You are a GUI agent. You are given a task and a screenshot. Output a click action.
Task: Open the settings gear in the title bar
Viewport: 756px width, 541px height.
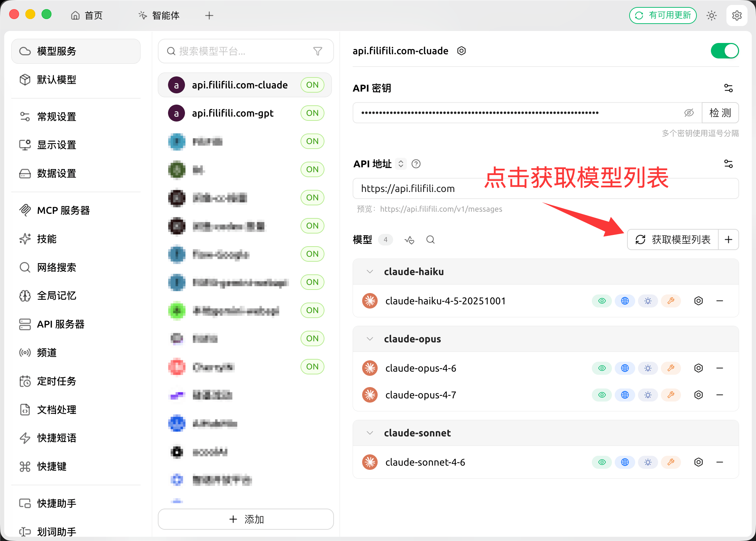click(737, 15)
